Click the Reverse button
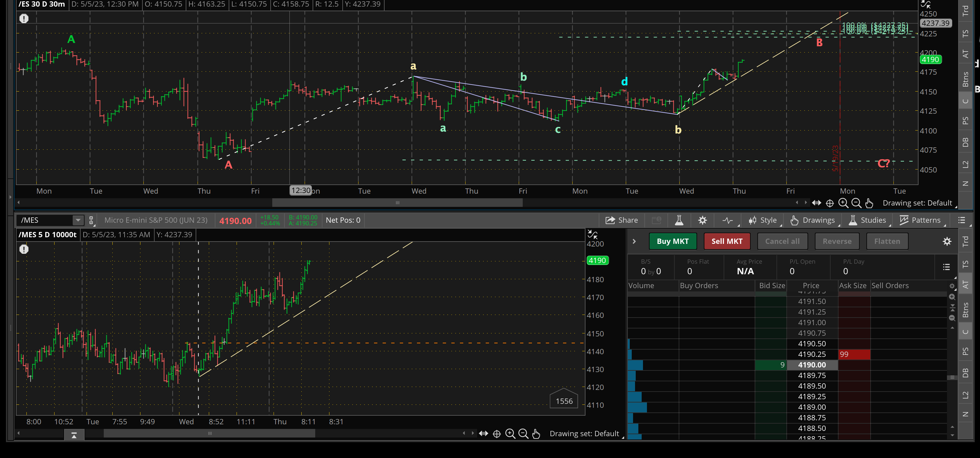This screenshot has width=980, height=458. (x=837, y=241)
